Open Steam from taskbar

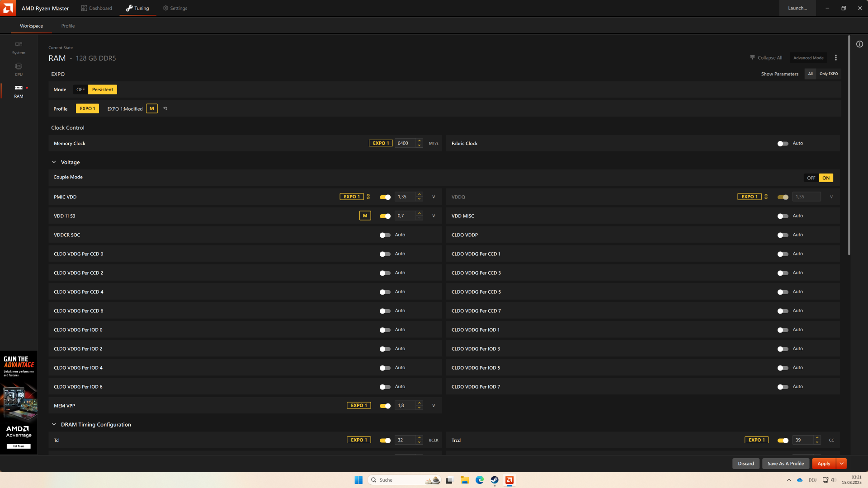495,480
